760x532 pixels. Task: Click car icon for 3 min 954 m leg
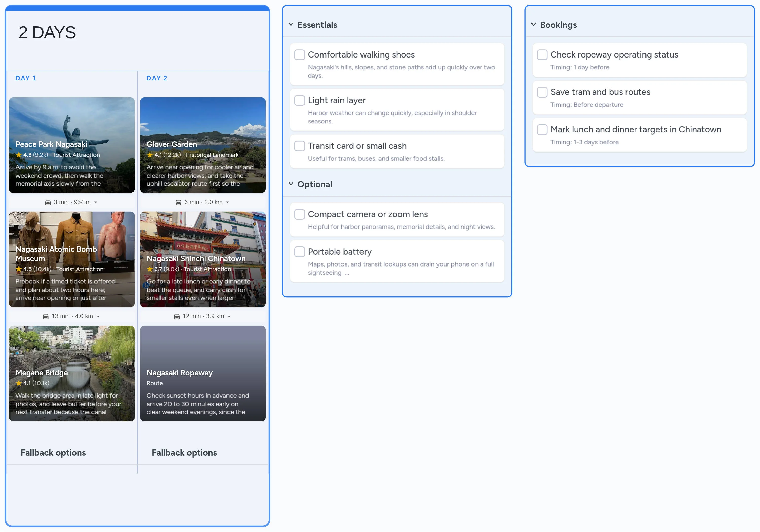(48, 202)
